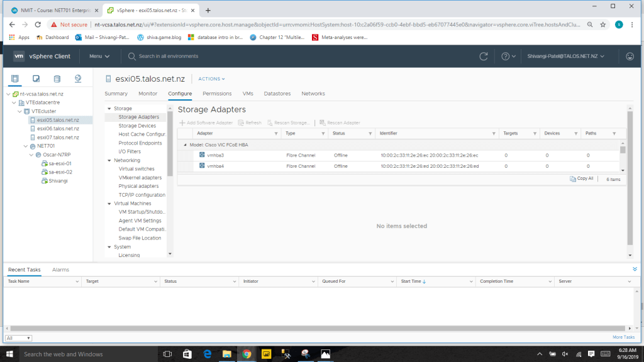
Task: Open the Hosts and Clusters inventory view
Action: [x=15, y=79]
